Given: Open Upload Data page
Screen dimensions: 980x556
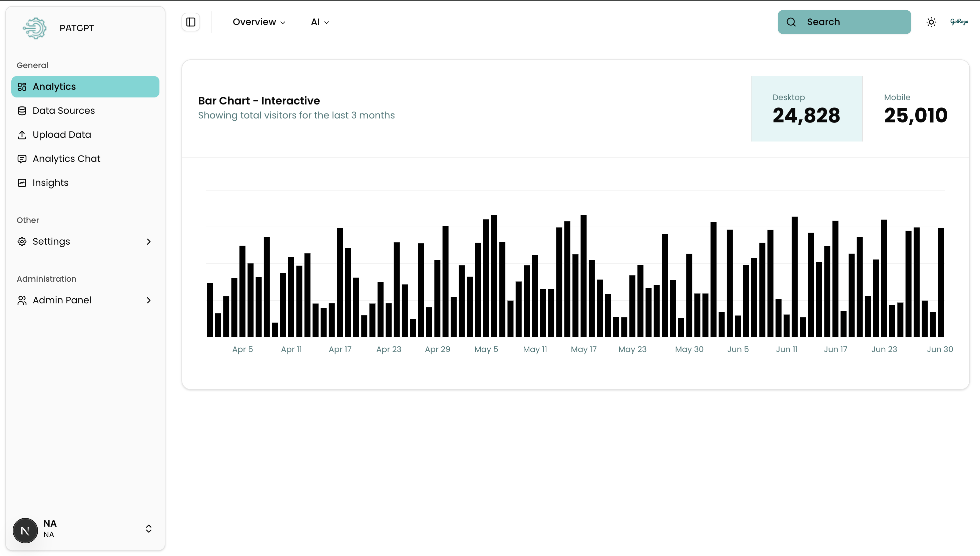Looking at the screenshot, I should pos(85,135).
